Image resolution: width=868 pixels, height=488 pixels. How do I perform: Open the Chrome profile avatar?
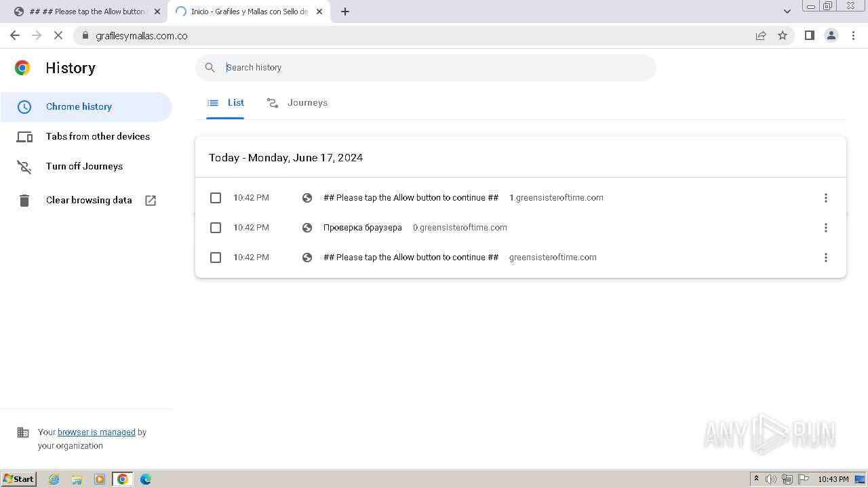pyautogui.click(x=831, y=35)
